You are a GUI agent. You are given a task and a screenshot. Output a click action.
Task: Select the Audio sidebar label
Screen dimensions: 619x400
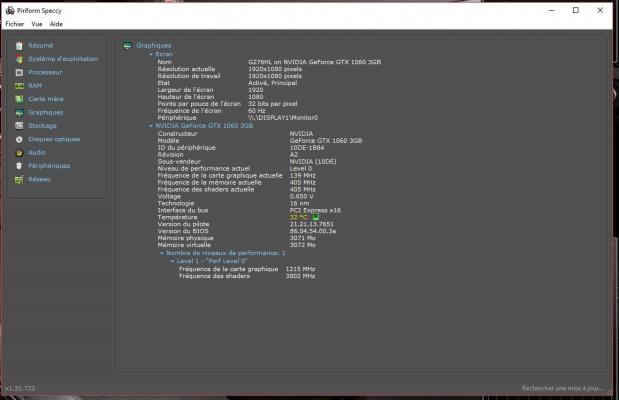(37, 152)
